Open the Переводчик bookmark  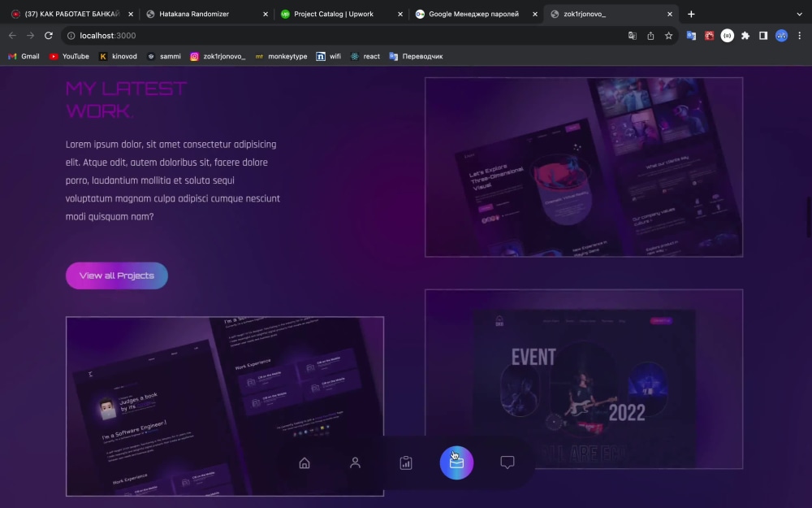point(416,57)
